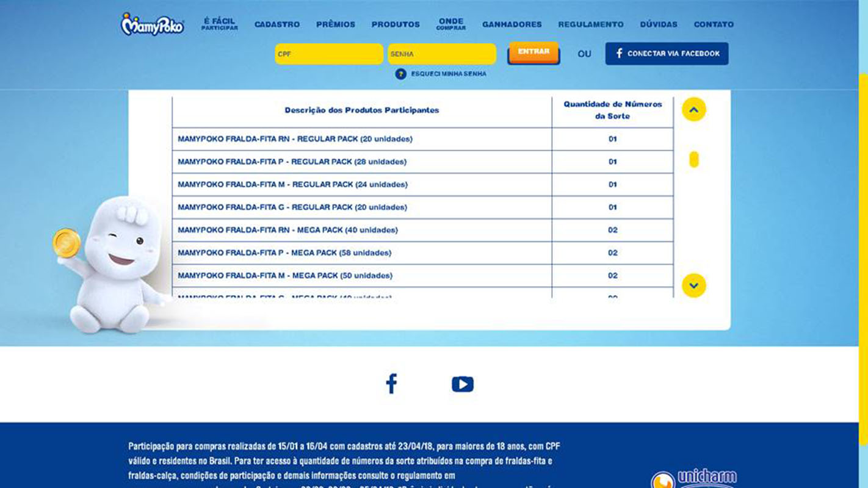This screenshot has height=488, width=868.
Task: Click Esqueci Minha Senha link
Action: [x=449, y=74]
